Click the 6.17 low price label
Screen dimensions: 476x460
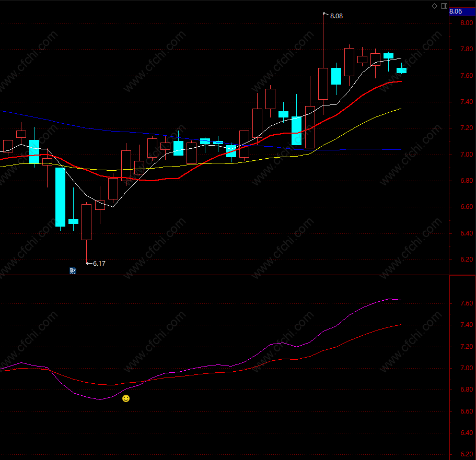pyautogui.click(x=99, y=263)
